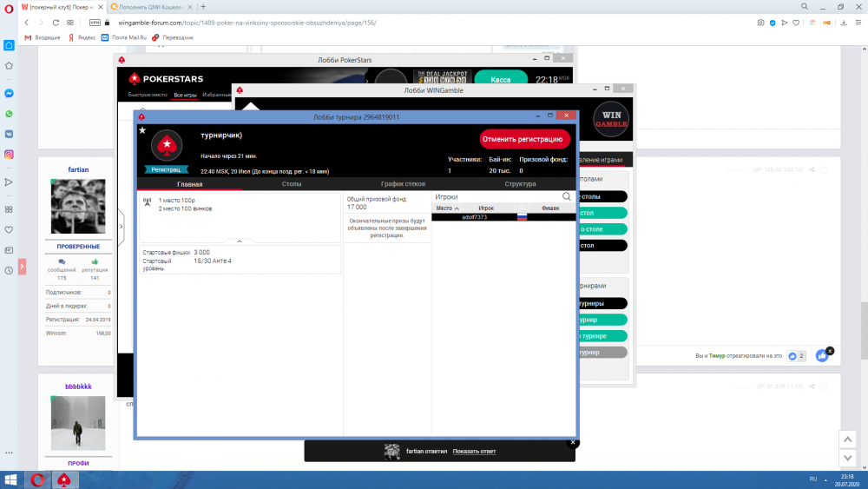
Task: Tick the checkbox on bbbbkkk's post
Action: [x=824, y=387]
